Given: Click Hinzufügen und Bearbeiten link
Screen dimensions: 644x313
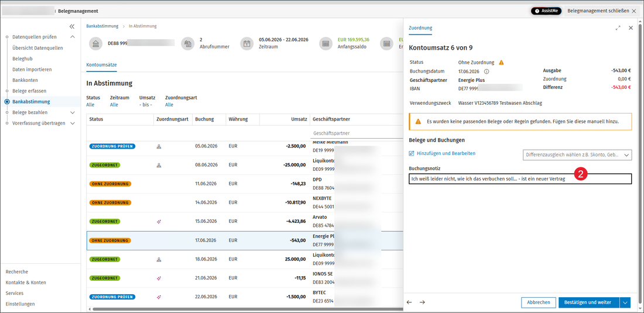Looking at the screenshot, I should pos(446,153).
